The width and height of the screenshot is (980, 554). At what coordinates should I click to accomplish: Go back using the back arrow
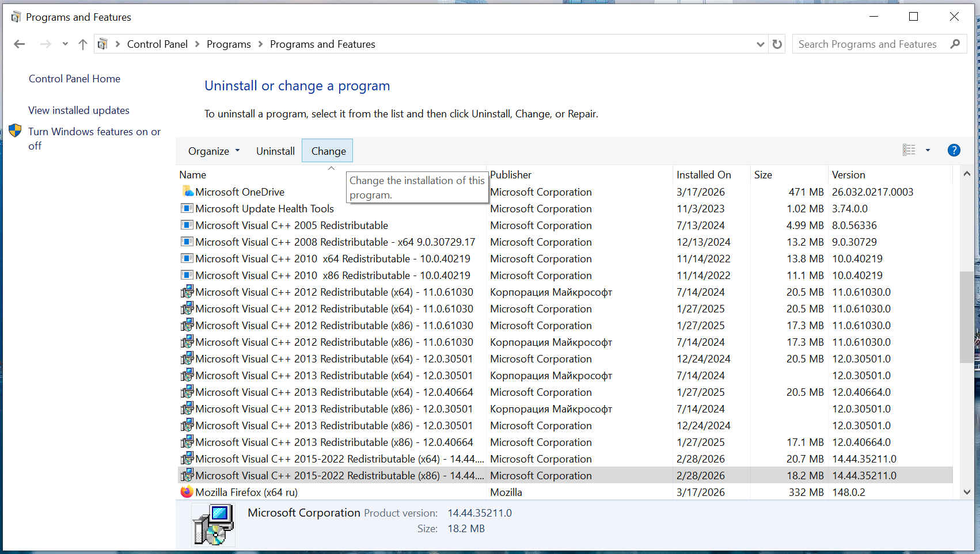tap(19, 44)
